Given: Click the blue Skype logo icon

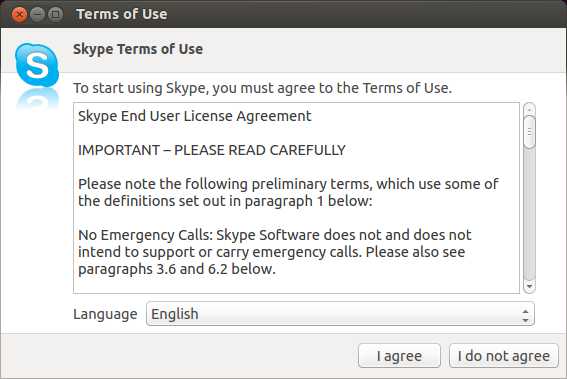Looking at the screenshot, I should pyautogui.click(x=37, y=65).
